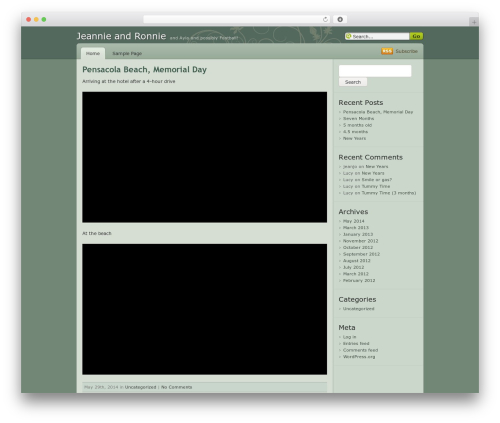Click the browser address bar

click(237, 20)
